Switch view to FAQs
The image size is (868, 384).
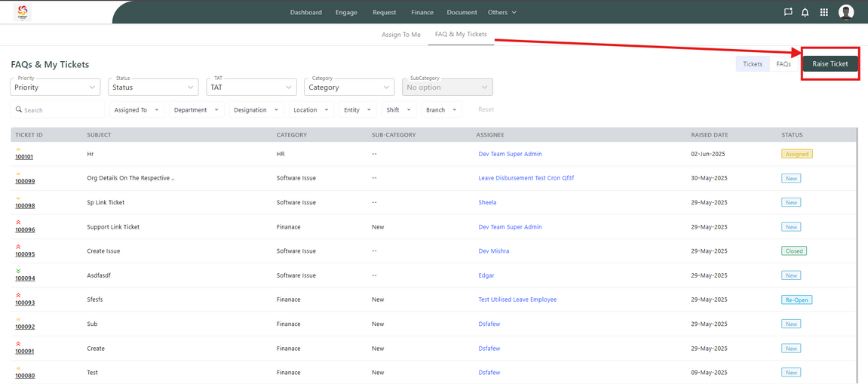[784, 64]
